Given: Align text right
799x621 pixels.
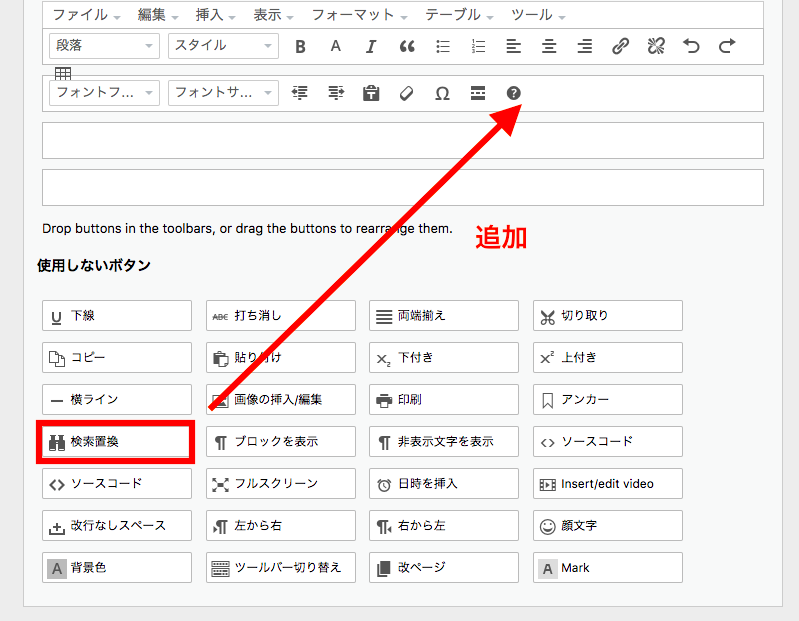Looking at the screenshot, I should [x=584, y=46].
